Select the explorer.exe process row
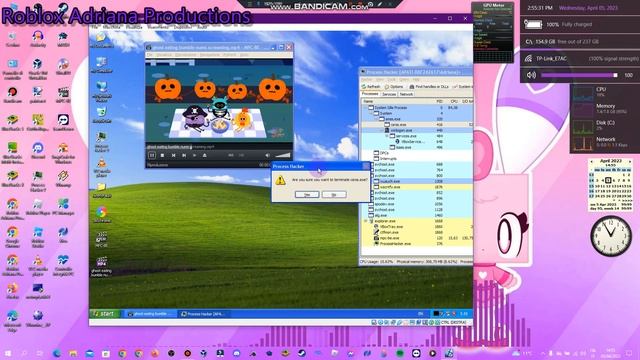The height and width of the screenshot is (360, 640). (416, 221)
